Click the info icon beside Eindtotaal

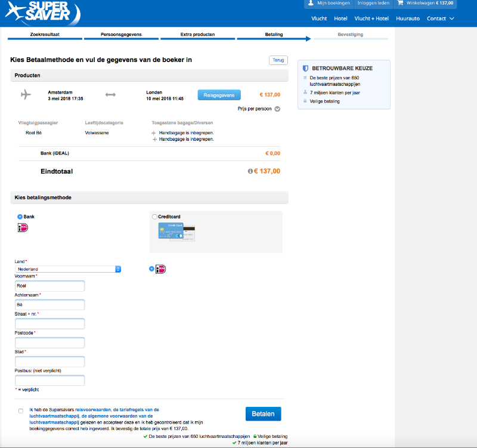coord(250,171)
